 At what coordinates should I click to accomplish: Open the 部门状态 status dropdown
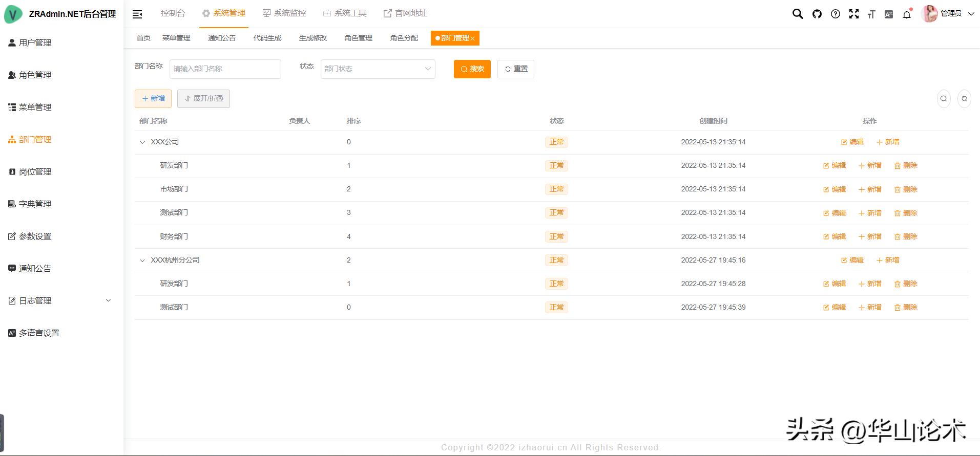click(x=378, y=69)
